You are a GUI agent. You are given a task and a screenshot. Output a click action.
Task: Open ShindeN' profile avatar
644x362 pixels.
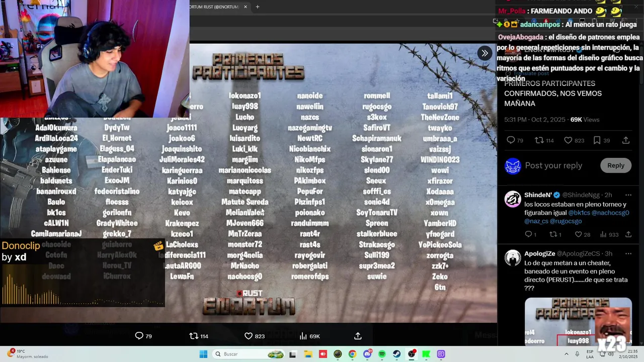pos(513,199)
